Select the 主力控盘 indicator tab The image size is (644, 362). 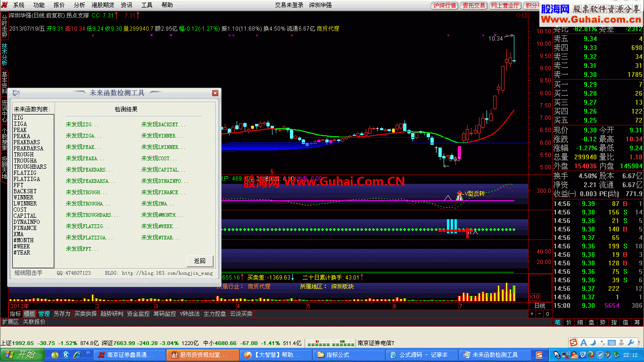pyautogui.click(x=215, y=313)
